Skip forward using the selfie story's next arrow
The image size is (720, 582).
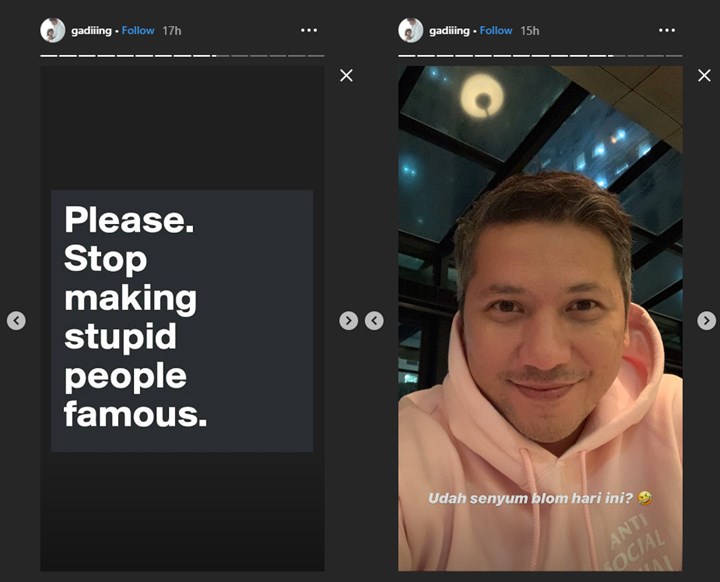[x=706, y=321]
